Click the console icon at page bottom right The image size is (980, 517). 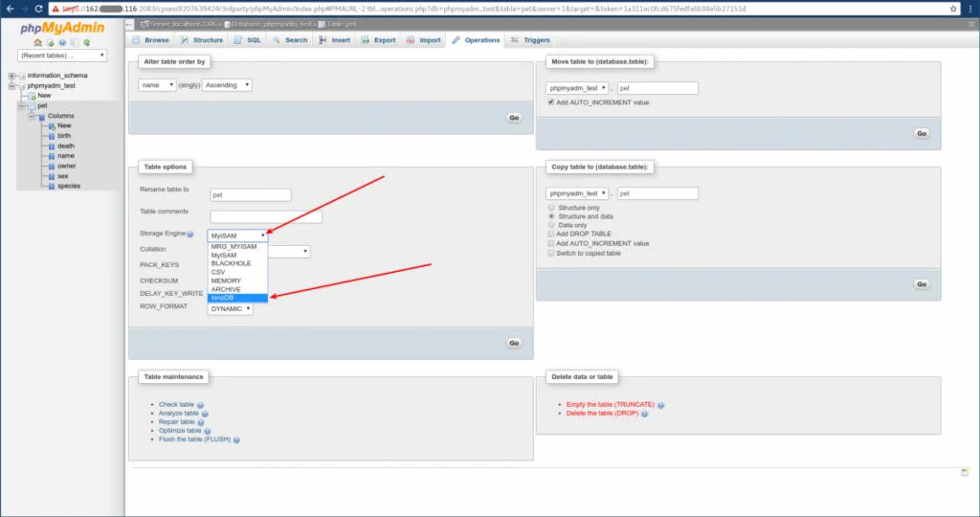point(965,472)
